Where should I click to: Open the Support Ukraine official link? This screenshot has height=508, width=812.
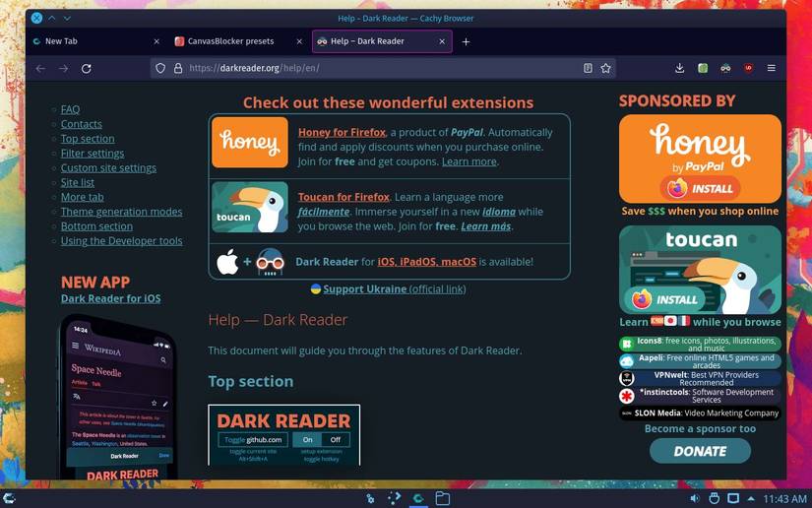pos(394,289)
